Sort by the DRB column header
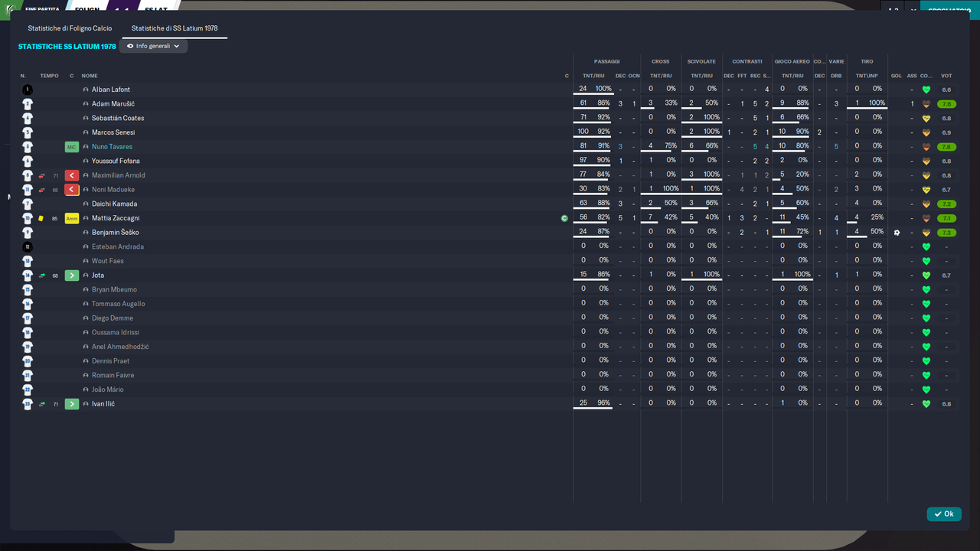Viewport: 980px width, 551px height. point(836,76)
